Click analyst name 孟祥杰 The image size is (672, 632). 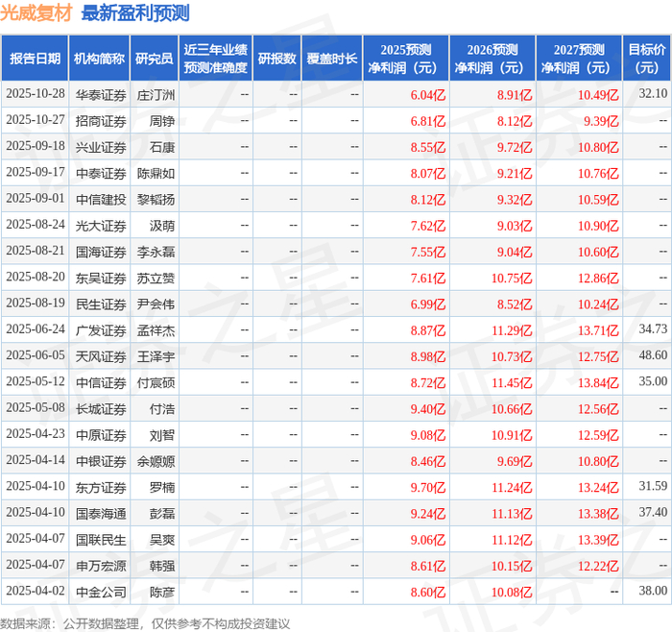(156, 330)
